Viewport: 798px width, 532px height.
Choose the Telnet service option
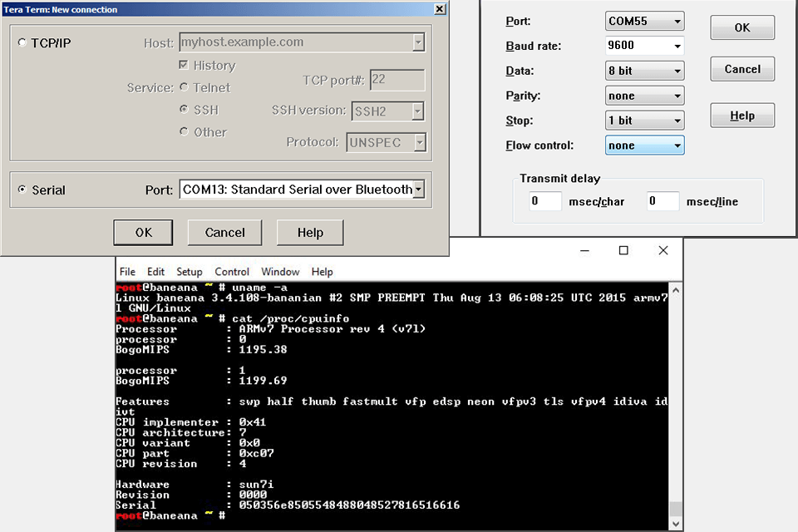pos(185,87)
